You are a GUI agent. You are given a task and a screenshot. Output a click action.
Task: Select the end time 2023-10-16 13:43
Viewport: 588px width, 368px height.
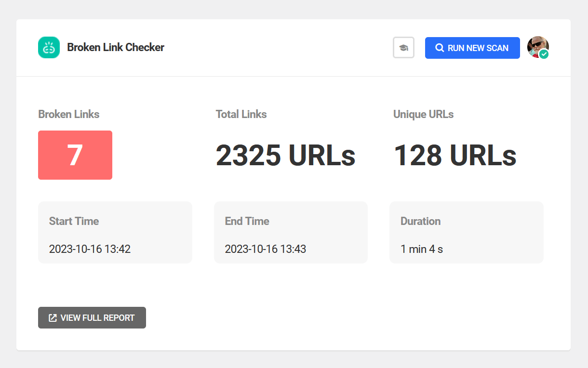266,249
